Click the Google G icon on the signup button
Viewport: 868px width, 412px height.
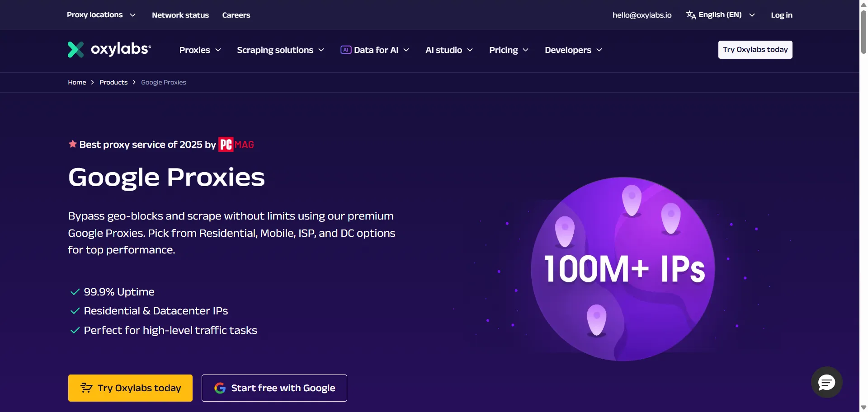(220, 388)
